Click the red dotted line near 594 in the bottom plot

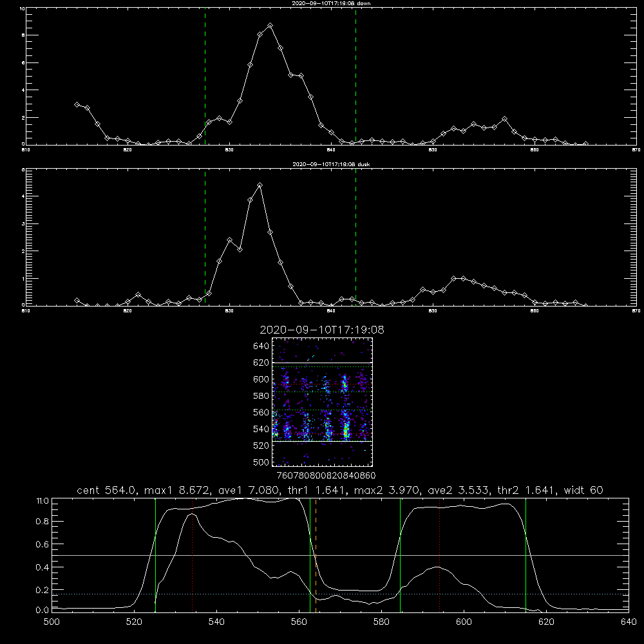point(439,554)
